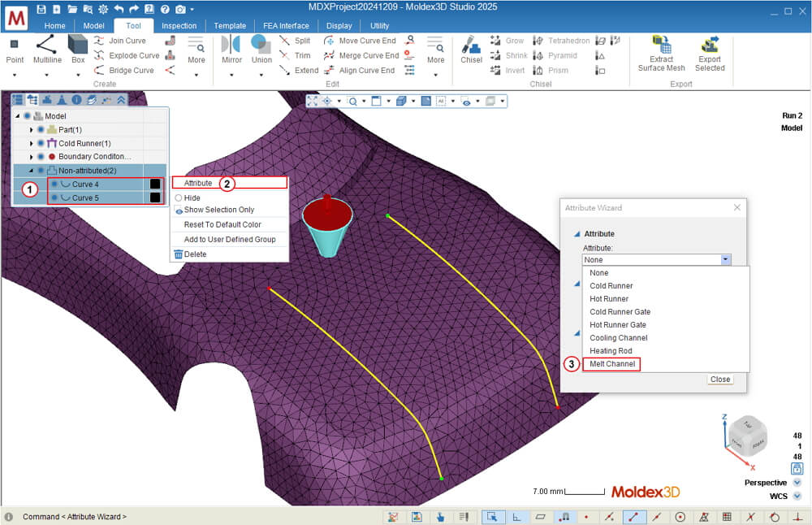
Task: Pick the Bridge Curve tool
Action: pos(124,70)
